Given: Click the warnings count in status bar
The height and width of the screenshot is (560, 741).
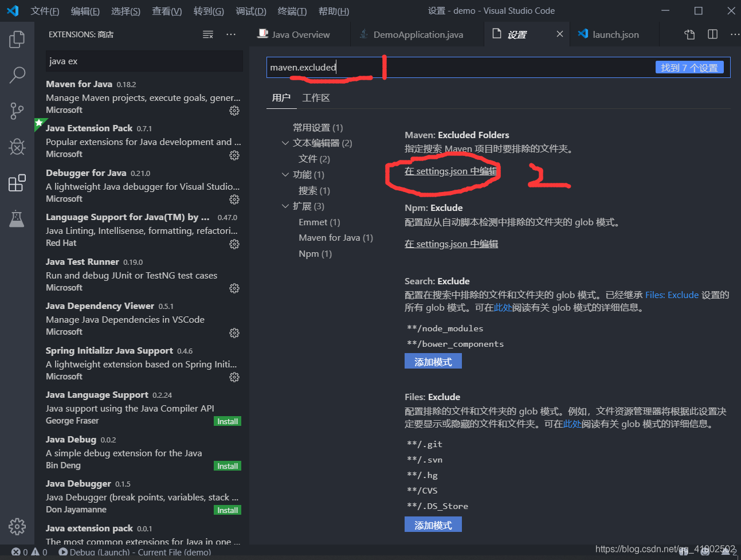Looking at the screenshot, I should click(x=40, y=552).
